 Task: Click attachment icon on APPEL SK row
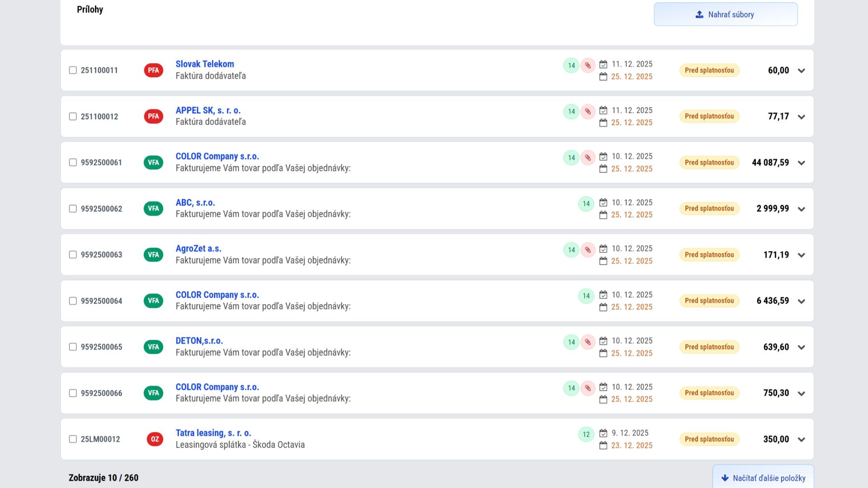click(x=588, y=112)
